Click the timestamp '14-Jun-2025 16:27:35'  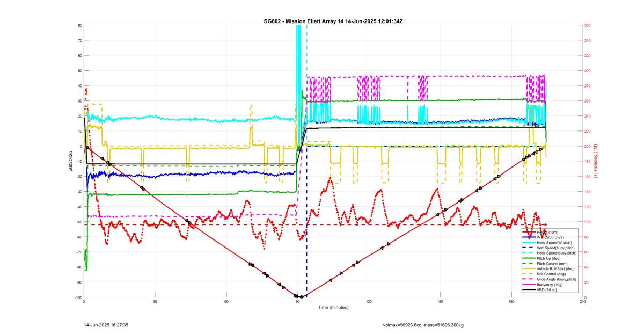(x=106, y=325)
